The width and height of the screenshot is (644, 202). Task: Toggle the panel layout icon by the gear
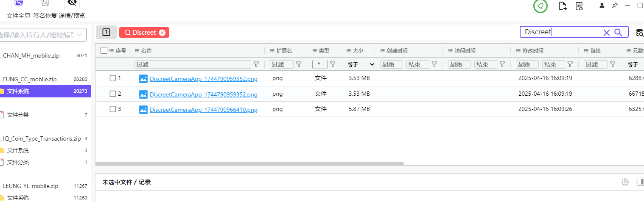click(640, 182)
